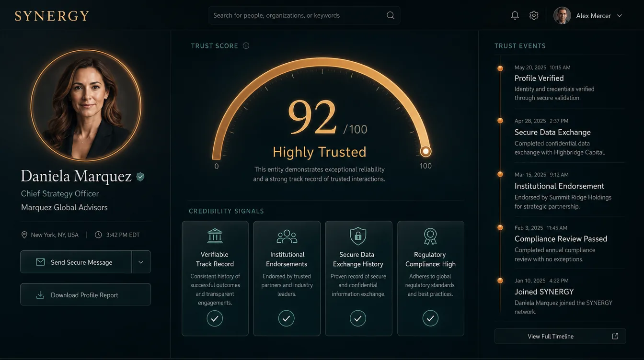Image resolution: width=644 pixels, height=360 pixels.
Task: Open notifications bell
Action: click(515, 15)
